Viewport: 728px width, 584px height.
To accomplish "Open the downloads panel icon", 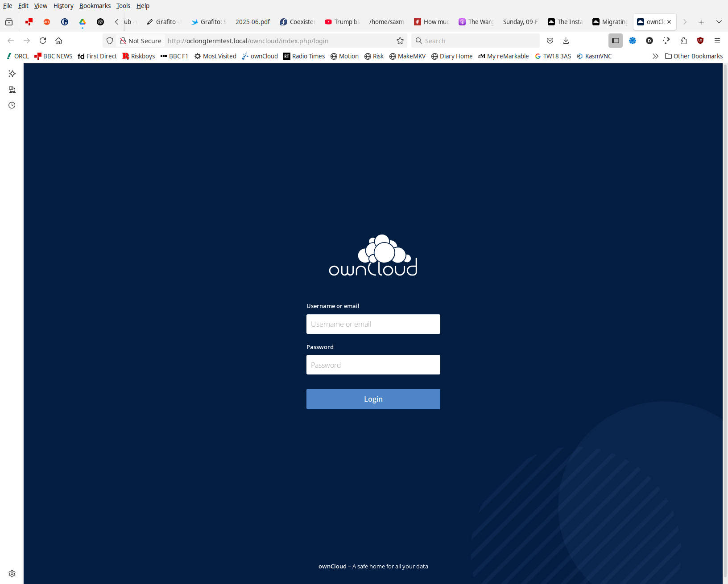I will [566, 41].
